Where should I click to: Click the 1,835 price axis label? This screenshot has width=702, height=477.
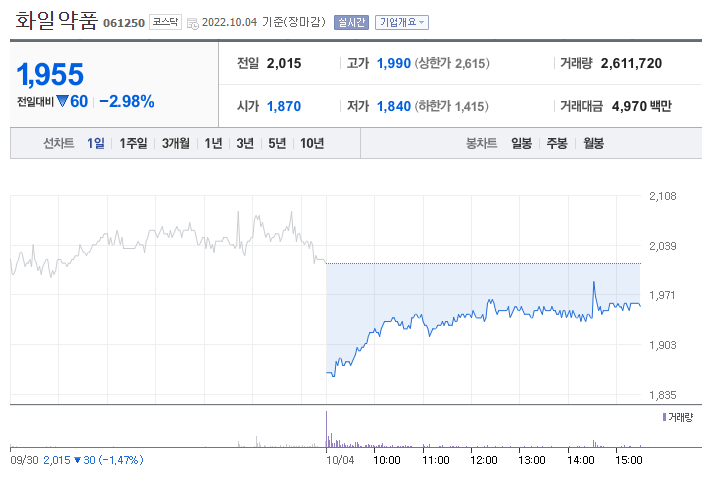click(663, 395)
